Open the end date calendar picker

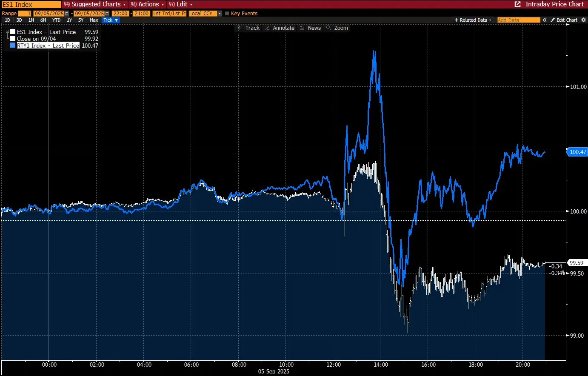pos(107,14)
